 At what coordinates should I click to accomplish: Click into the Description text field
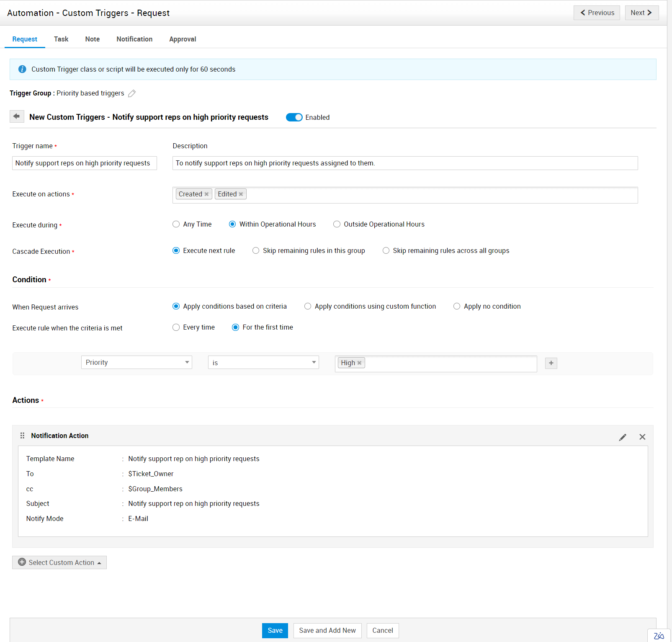point(405,163)
